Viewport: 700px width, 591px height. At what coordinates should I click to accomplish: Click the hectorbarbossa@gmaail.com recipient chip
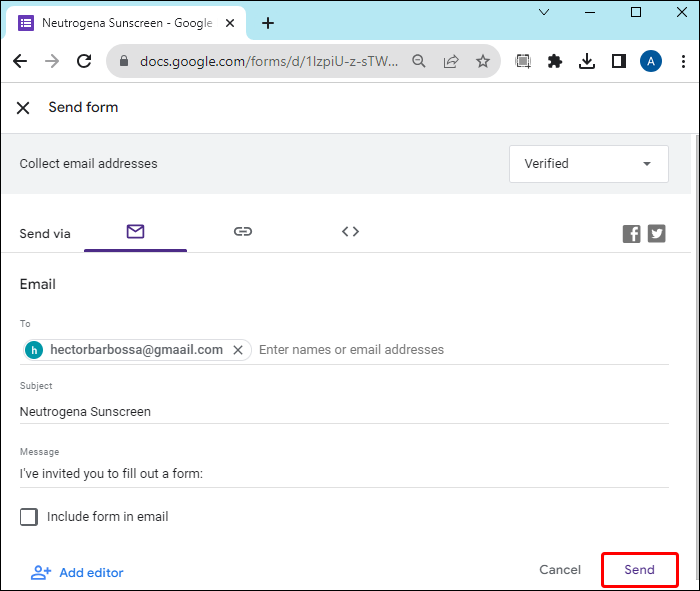pos(137,350)
